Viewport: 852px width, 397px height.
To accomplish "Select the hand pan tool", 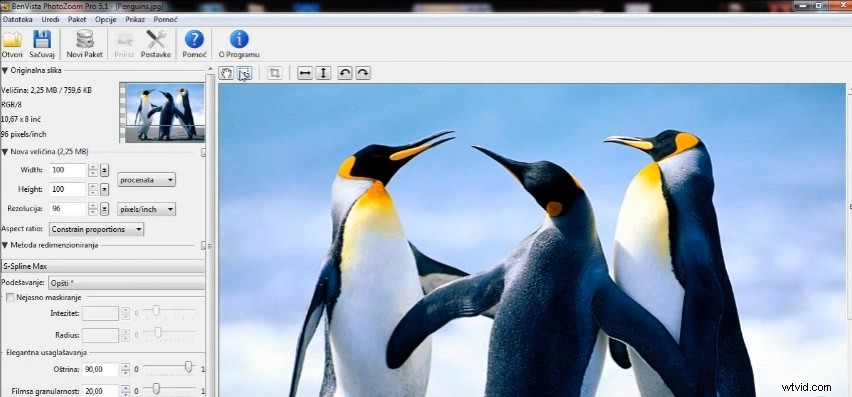I will tap(226, 73).
